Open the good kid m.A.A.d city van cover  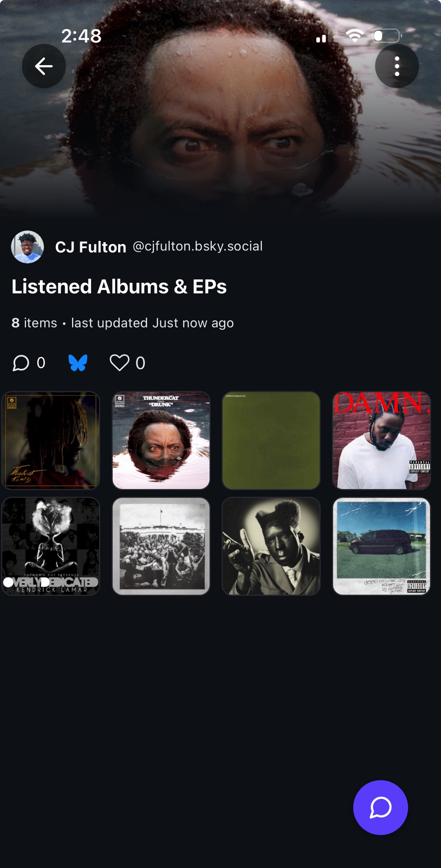pos(382,546)
